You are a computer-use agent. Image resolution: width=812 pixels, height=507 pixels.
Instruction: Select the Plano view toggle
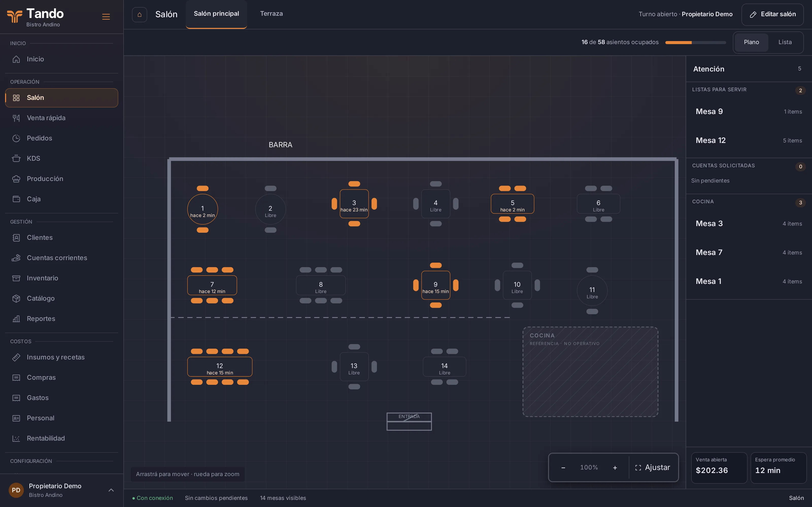(751, 42)
